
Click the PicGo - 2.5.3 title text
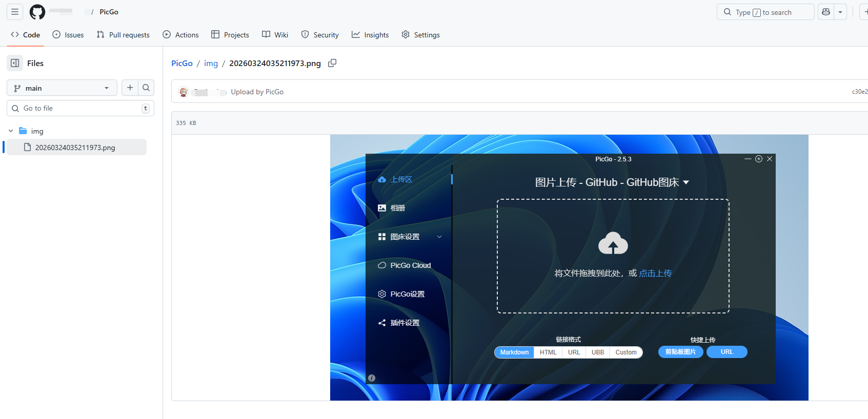click(x=613, y=159)
